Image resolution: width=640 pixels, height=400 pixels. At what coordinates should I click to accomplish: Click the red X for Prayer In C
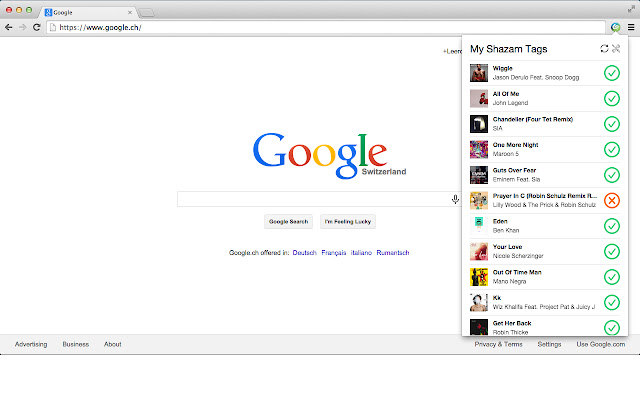tap(612, 200)
